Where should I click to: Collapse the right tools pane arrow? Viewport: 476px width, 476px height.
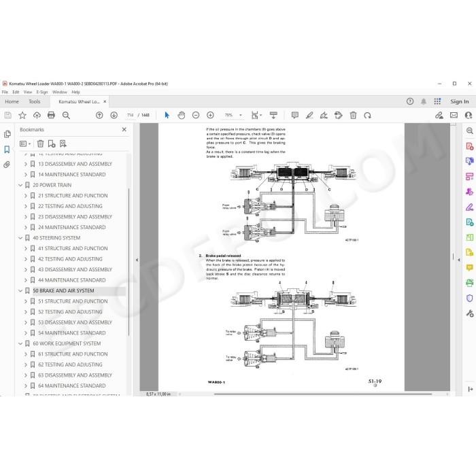click(x=459, y=260)
